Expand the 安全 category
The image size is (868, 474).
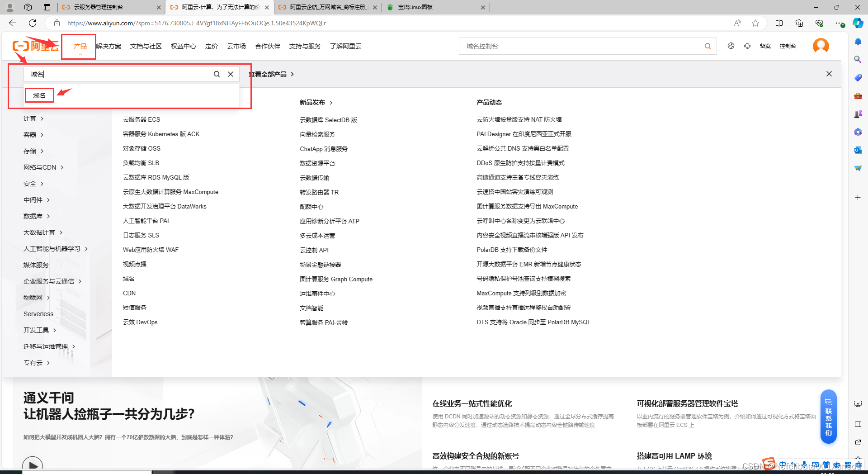point(33,184)
